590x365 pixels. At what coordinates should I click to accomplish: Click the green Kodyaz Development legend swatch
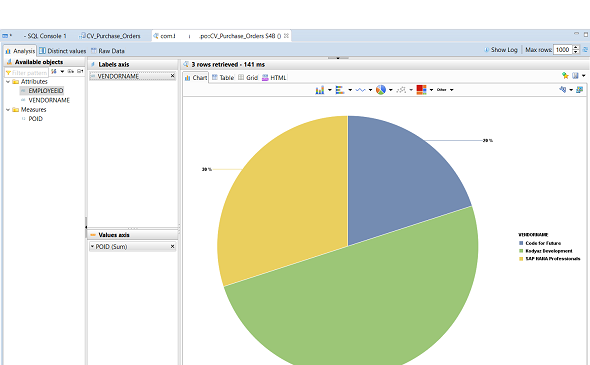tap(521, 251)
